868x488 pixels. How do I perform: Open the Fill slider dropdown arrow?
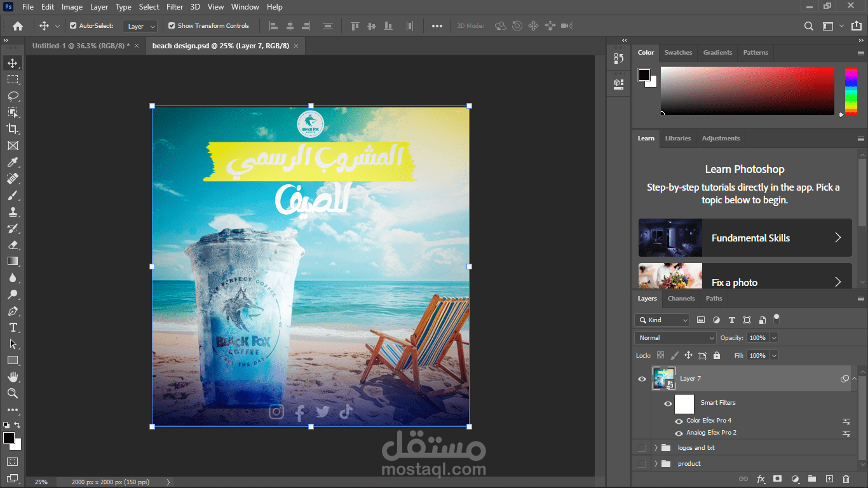pyautogui.click(x=774, y=356)
